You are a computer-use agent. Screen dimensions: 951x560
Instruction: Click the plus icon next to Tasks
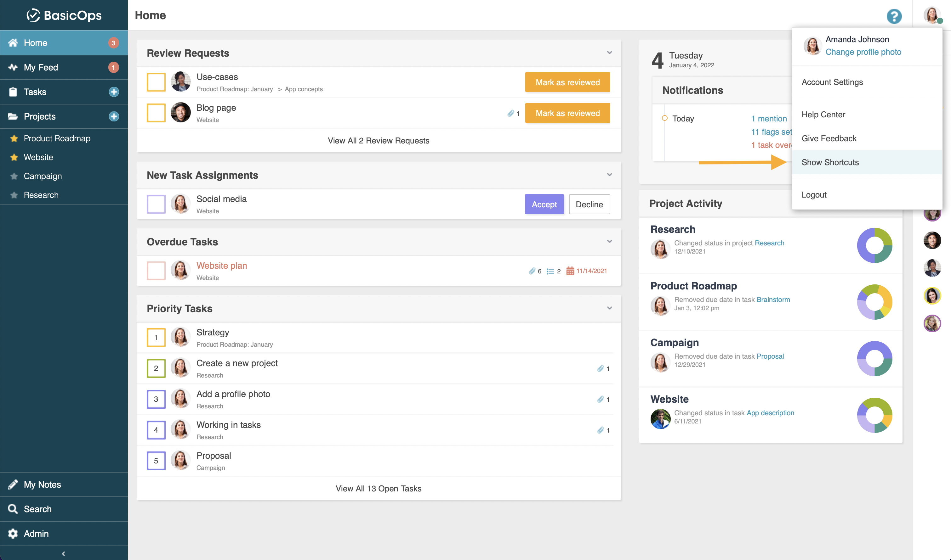click(114, 92)
